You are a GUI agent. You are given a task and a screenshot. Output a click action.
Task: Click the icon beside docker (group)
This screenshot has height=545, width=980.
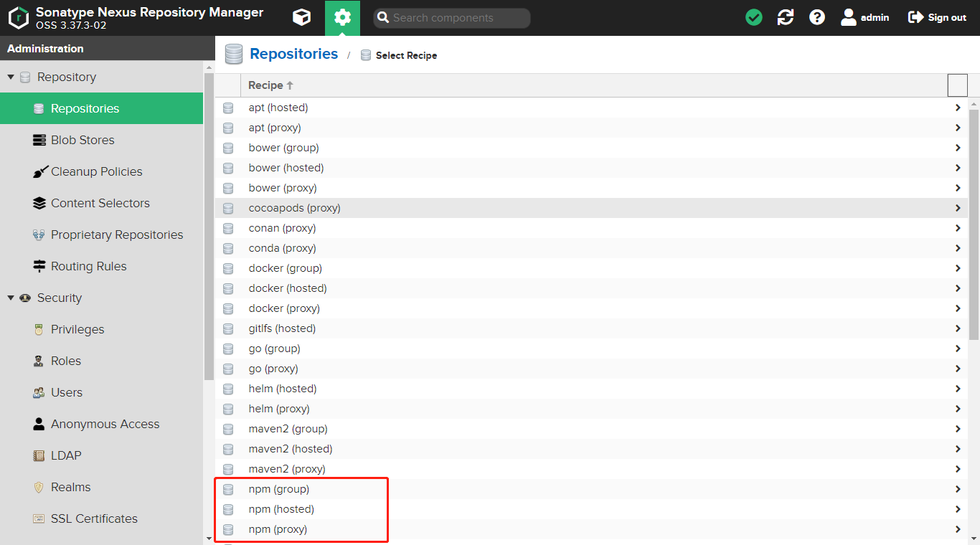point(228,268)
